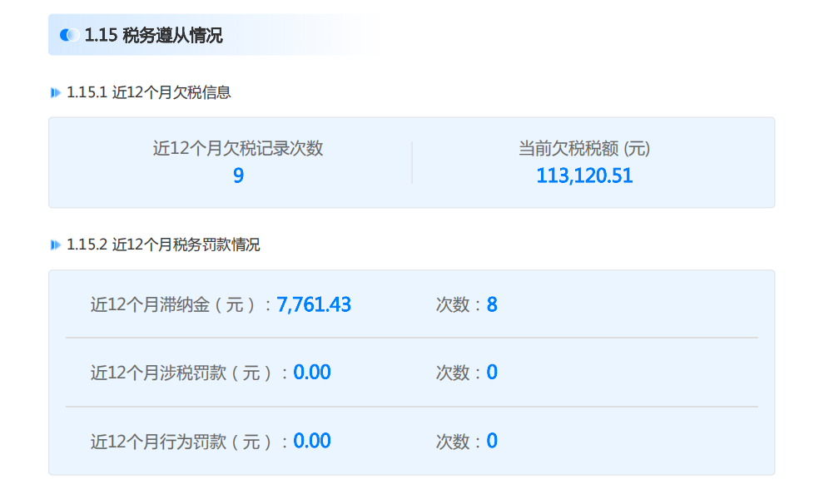Click the label 当前欠税税额 (元)
This screenshot has height=504, width=824.
point(584,149)
